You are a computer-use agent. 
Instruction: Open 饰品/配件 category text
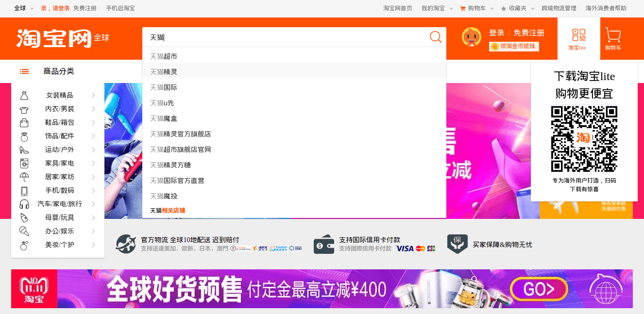point(60,136)
